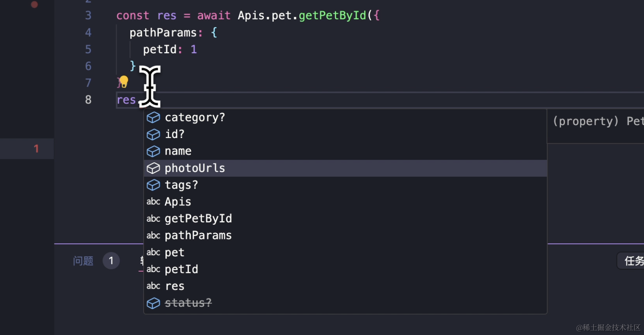644x335 pixels.
Task: Select the photoUrls suggestion
Action: tap(195, 168)
